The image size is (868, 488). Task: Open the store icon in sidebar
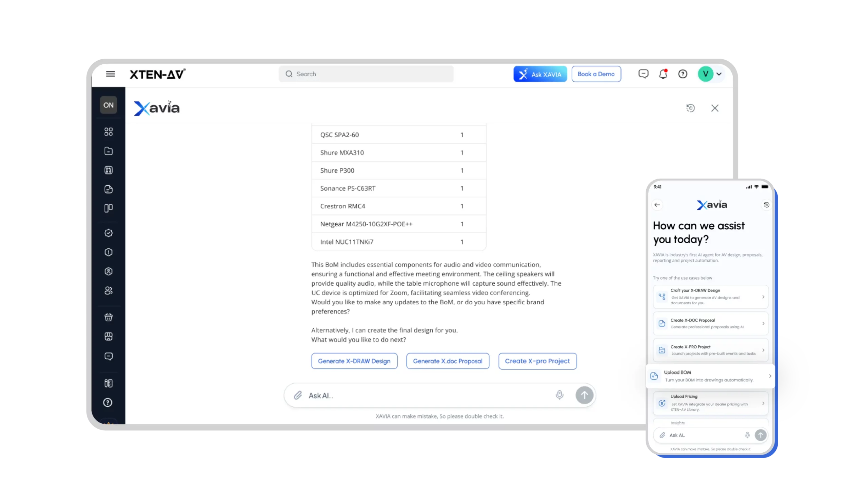(108, 336)
